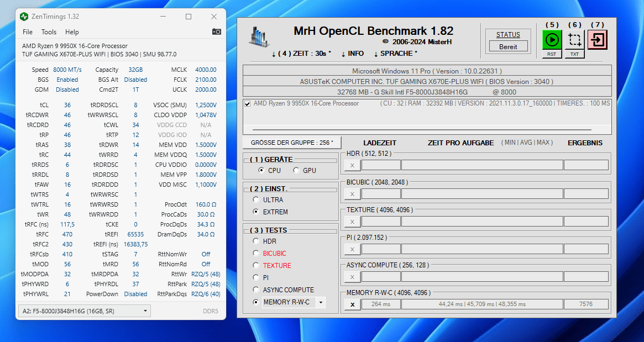Select the BICUBIC test radio button
Image resolution: width=644 pixels, height=342 pixels.
256,253
